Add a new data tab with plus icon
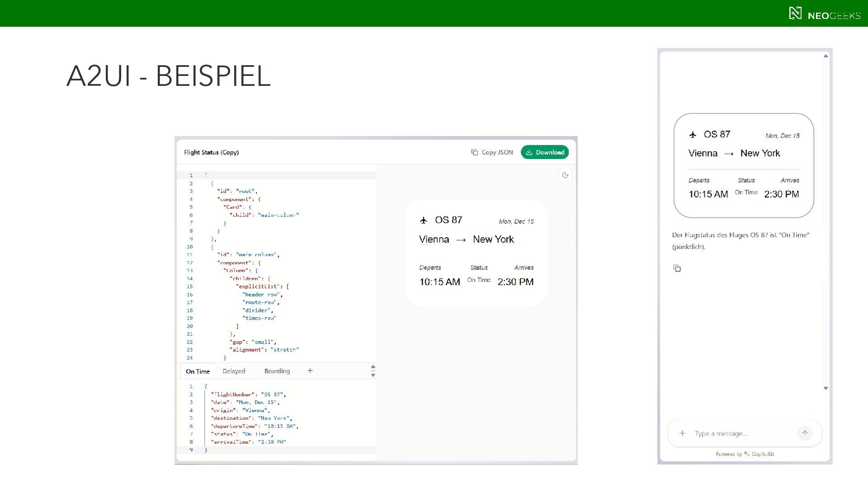 (x=310, y=371)
